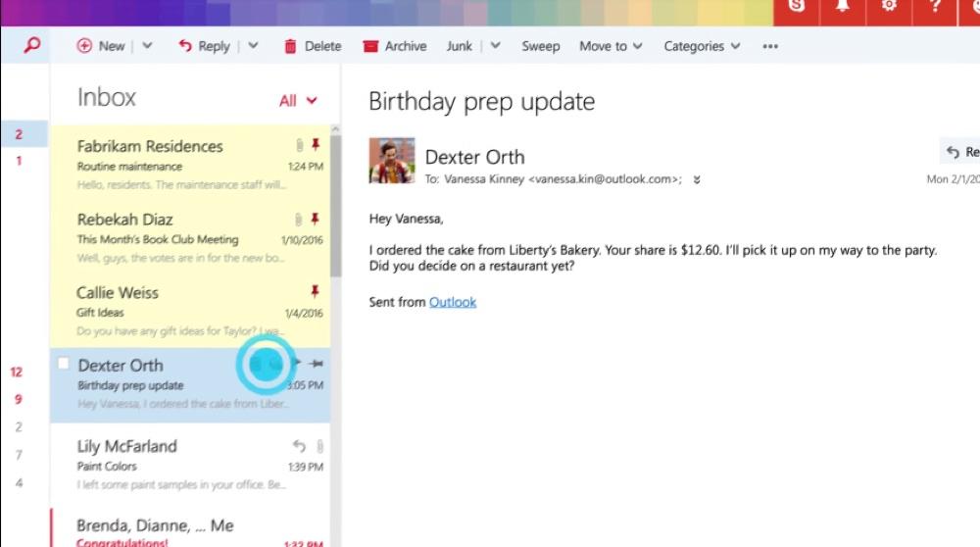This screenshot has height=547, width=980.
Task: Click the Birthday prep update subject heading
Action: coord(481,101)
